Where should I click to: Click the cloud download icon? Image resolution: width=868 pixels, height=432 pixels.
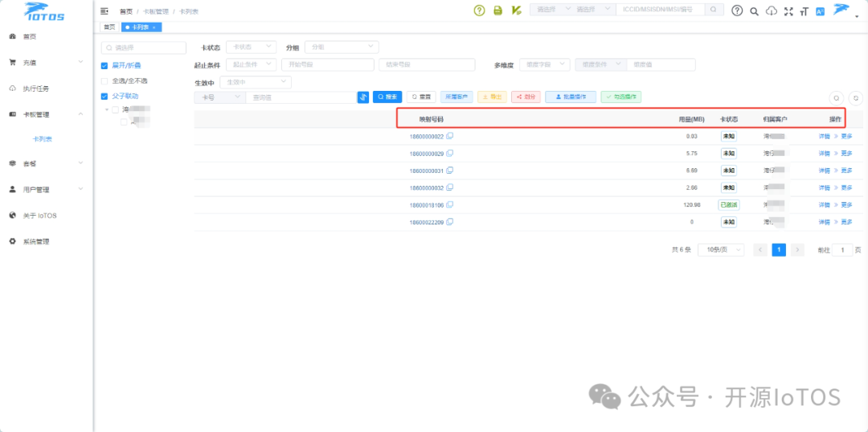771,11
